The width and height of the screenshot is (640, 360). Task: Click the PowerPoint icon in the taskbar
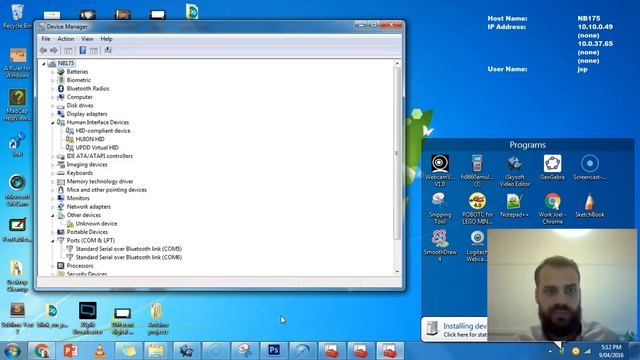(x=71, y=350)
